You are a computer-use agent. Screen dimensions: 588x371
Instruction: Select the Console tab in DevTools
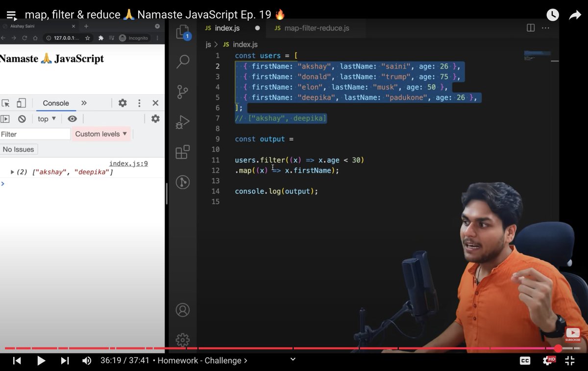56,103
